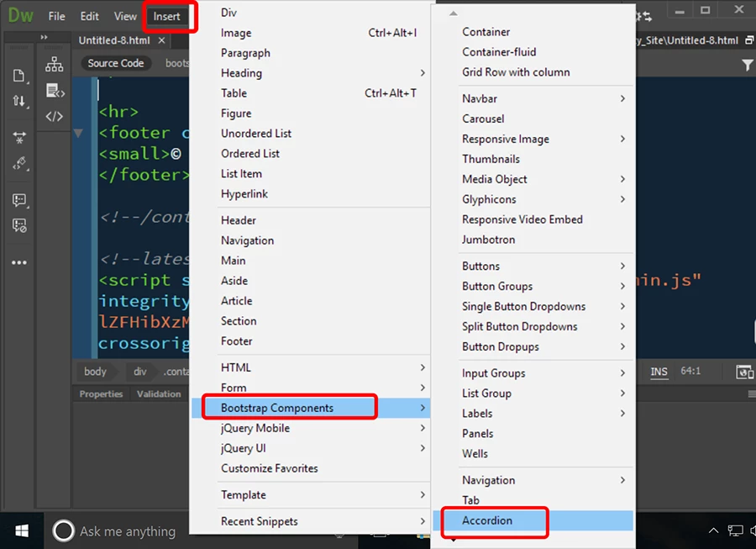Click the panel options menu icon

coord(752,394)
